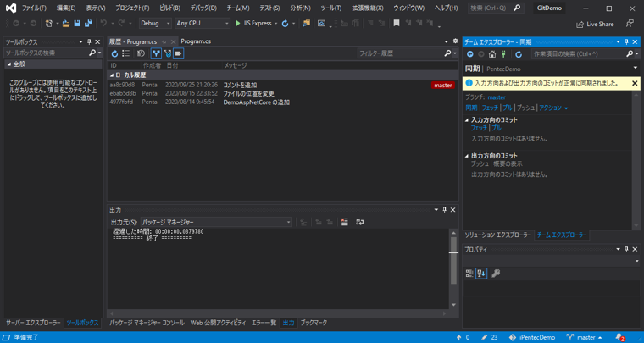The height and width of the screenshot is (343, 644).
Task: Open the File menu
Action: pyautogui.click(x=34, y=8)
